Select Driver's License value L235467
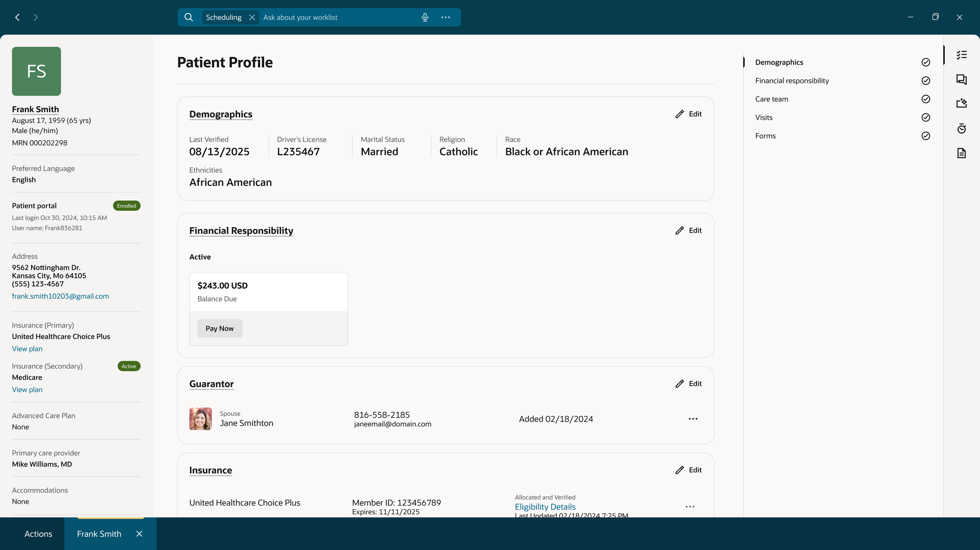This screenshot has width=980, height=550. pos(298,152)
